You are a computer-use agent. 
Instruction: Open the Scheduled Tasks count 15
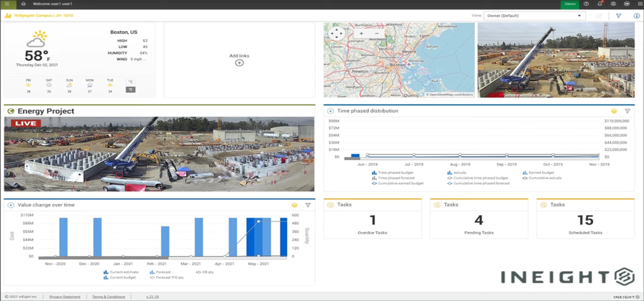585,221
